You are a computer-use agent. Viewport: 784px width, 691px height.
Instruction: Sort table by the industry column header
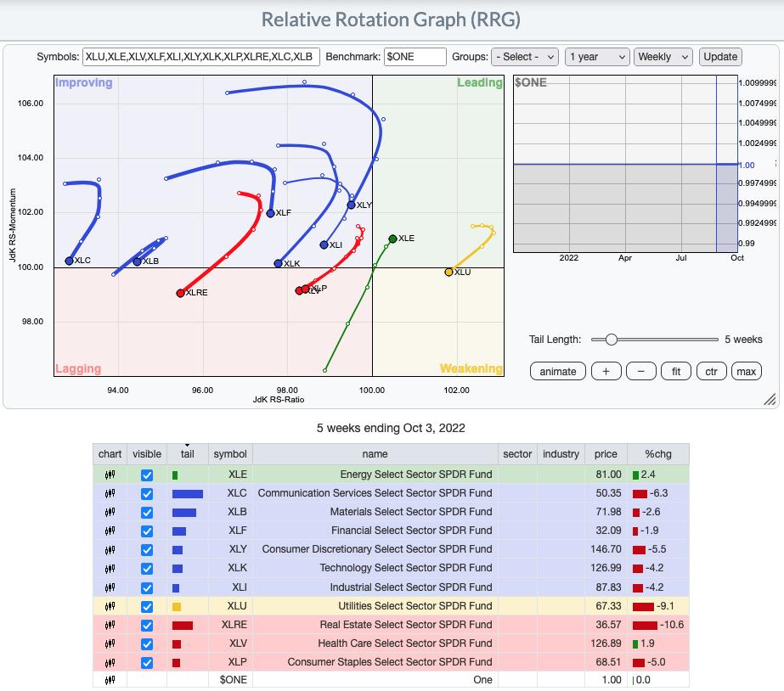click(x=561, y=453)
